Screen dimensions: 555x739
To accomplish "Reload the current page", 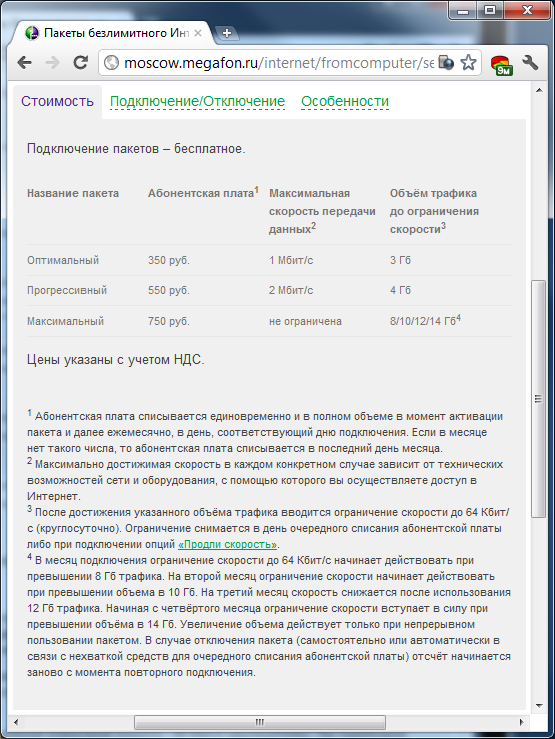I will coord(81,63).
